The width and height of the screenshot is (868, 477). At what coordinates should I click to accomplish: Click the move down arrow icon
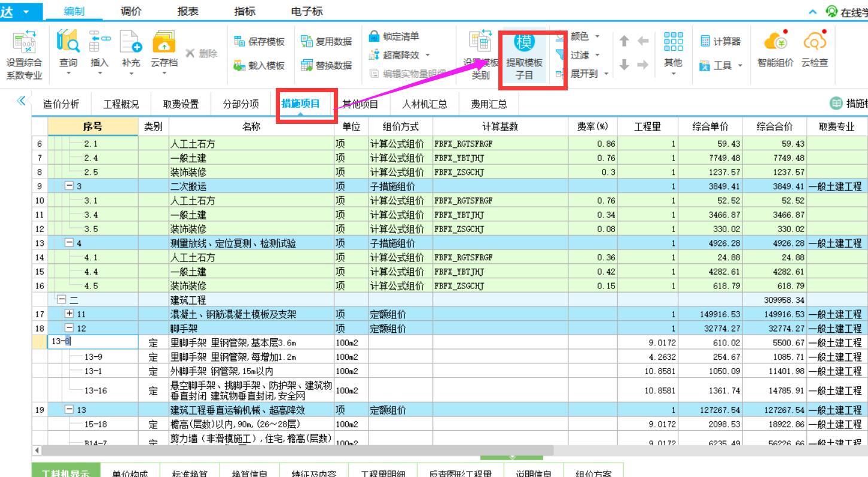click(625, 65)
